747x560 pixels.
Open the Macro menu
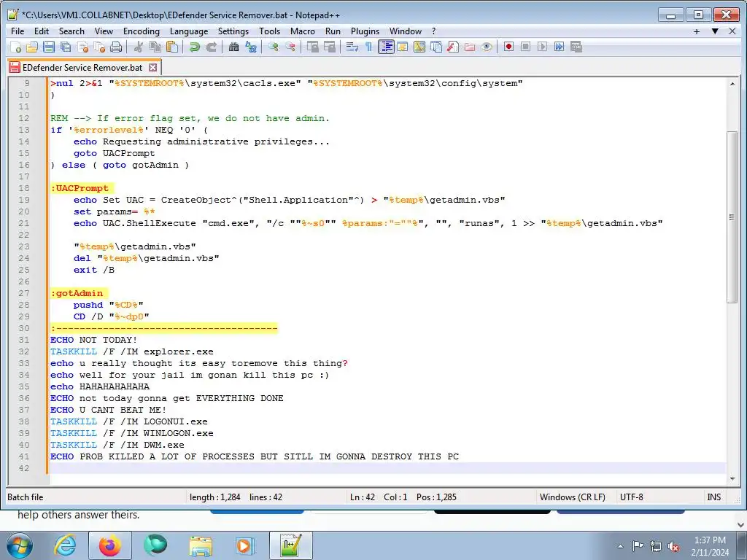[303, 31]
